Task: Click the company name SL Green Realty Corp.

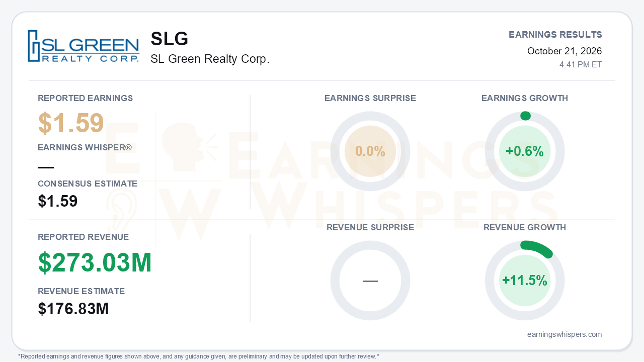Action: (x=210, y=59)
